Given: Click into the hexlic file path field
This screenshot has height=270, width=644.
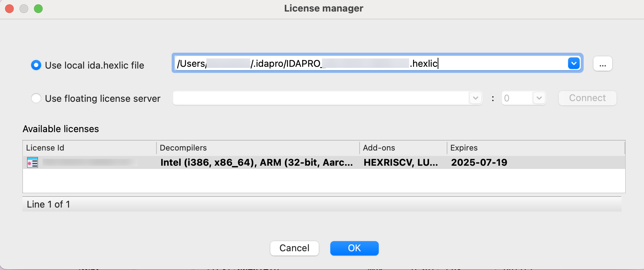Looking at the screenshot, I should click(x=370, y=63).
